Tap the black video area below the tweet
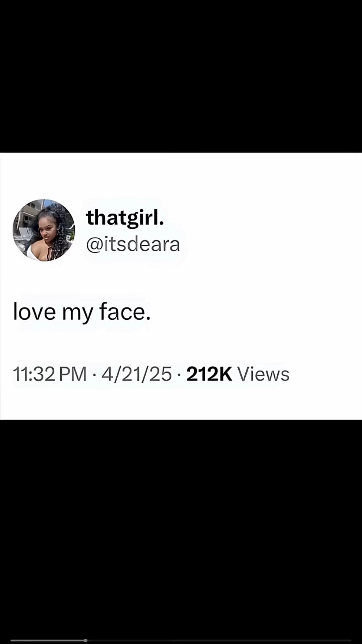 click(181, 527)
